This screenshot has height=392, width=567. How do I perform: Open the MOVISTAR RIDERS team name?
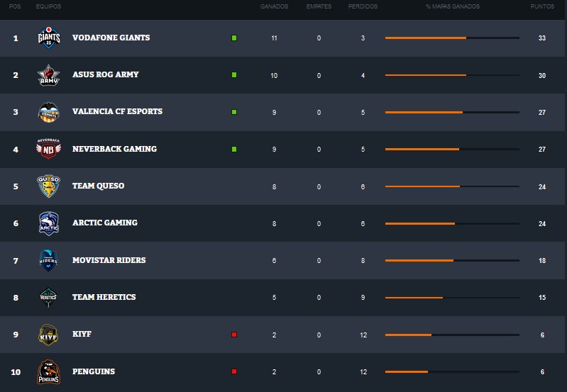tap(109, 260)
